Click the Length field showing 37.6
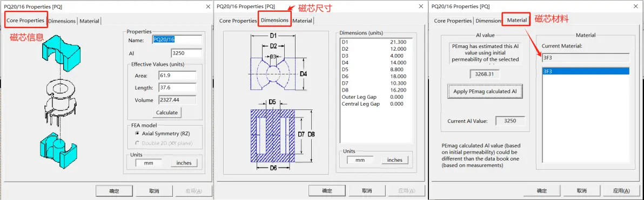 click(x=177, y=88)
